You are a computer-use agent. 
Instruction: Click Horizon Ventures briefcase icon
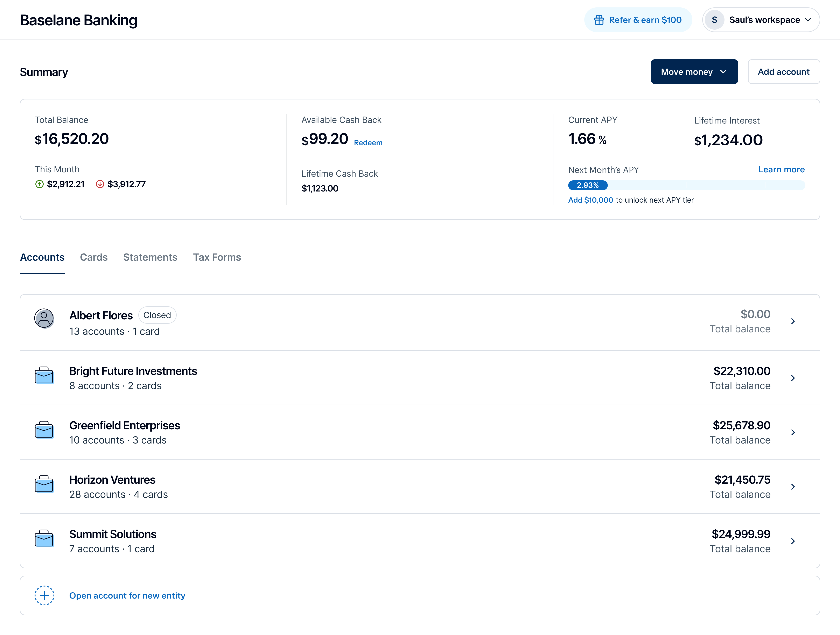coord(44,484)
